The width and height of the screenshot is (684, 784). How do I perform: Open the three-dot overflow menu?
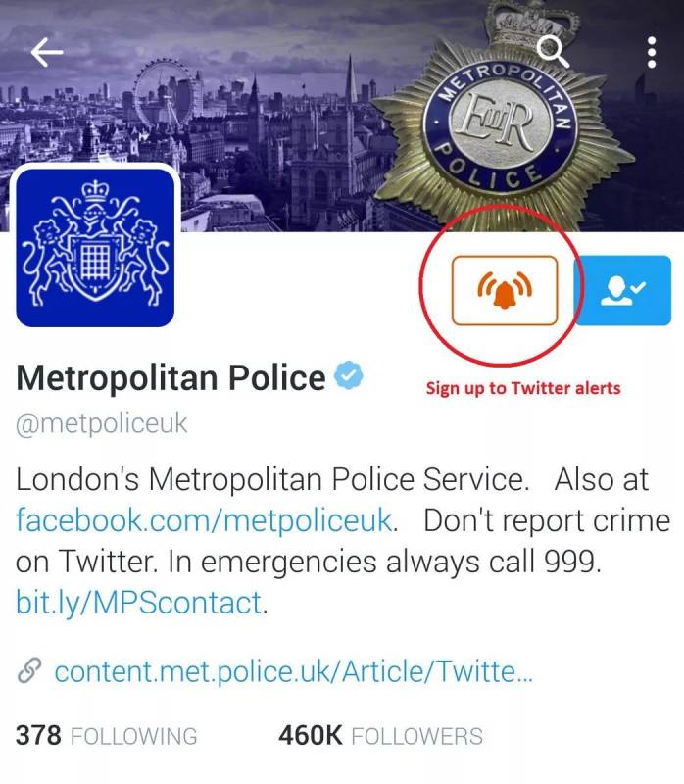click(652, 52)
